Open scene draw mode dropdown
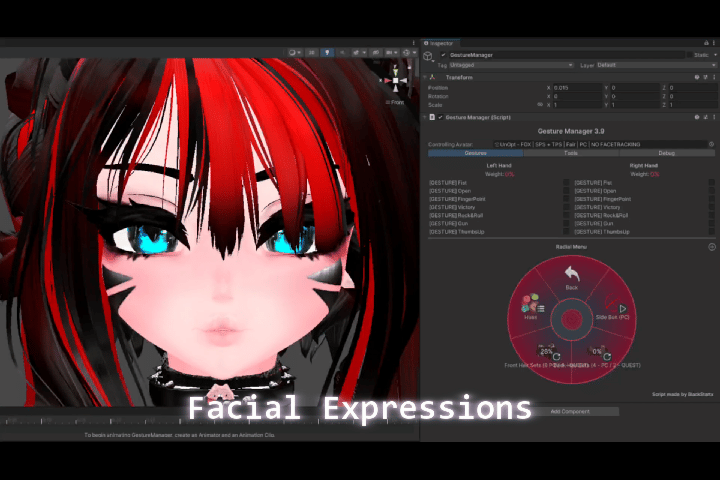 coord(294,53)
